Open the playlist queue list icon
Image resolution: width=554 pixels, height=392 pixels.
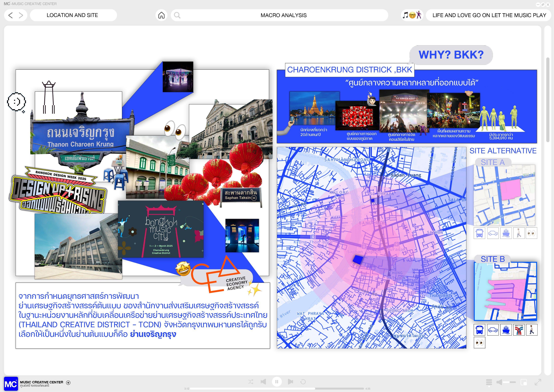pyautogui.click(x=489, y=382)
